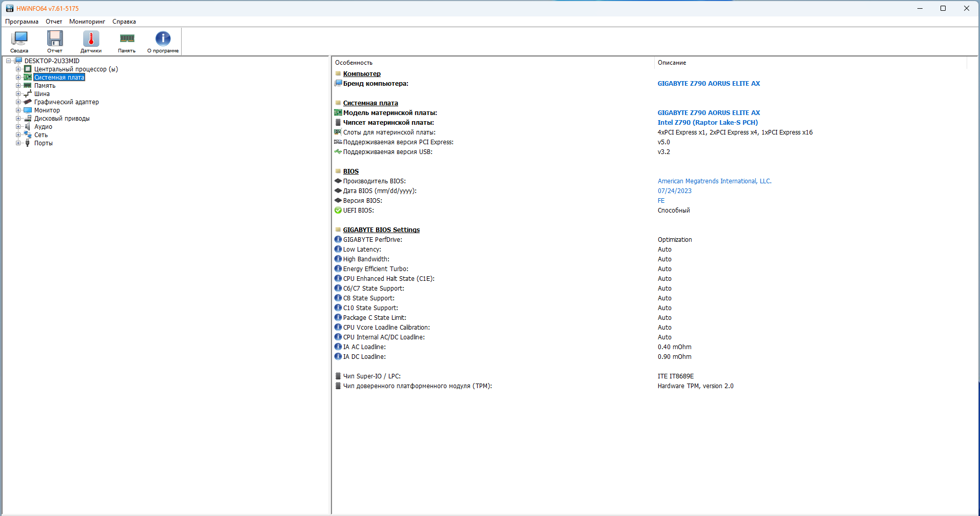980x516 pixels.
Task: Select the Package C State Limit row
Action: pos(375,318)
